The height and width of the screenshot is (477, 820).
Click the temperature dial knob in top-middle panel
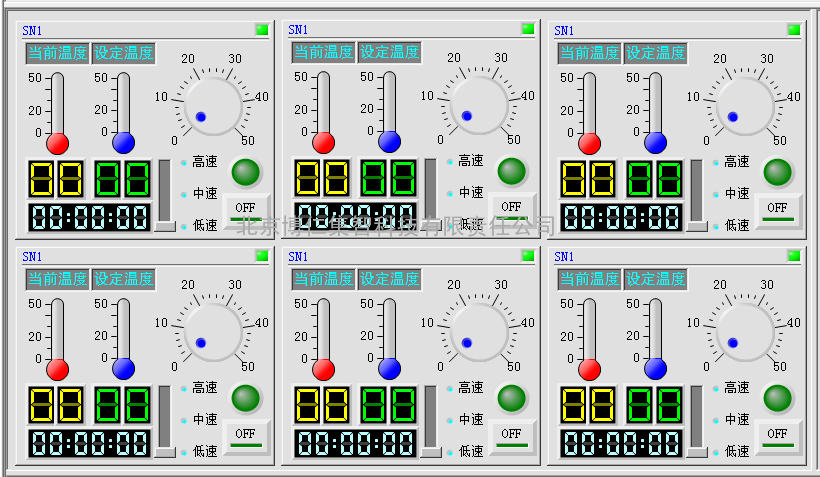(479, 105)
